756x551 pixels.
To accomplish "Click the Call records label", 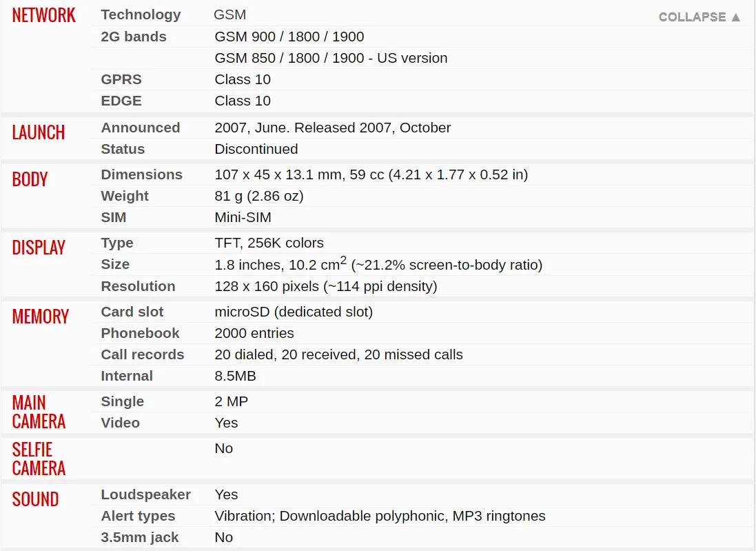I will click(142, 354).
